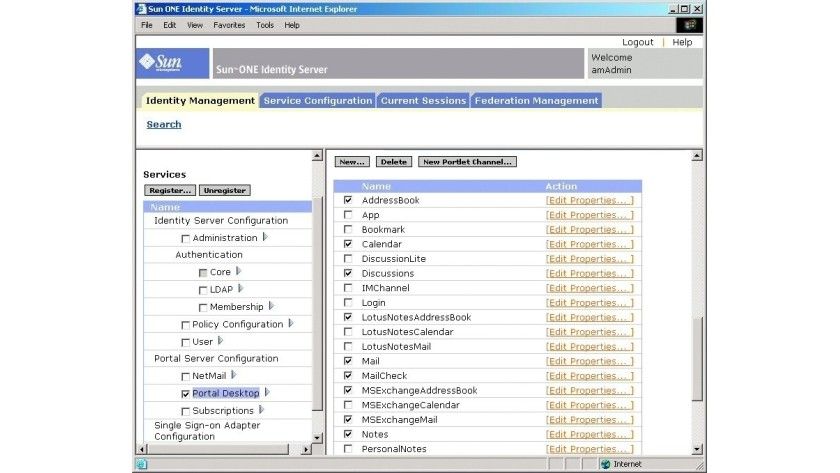Check the Administration service checkbox
This screenshot has height=473, width=840.
(x=185, y=238)
